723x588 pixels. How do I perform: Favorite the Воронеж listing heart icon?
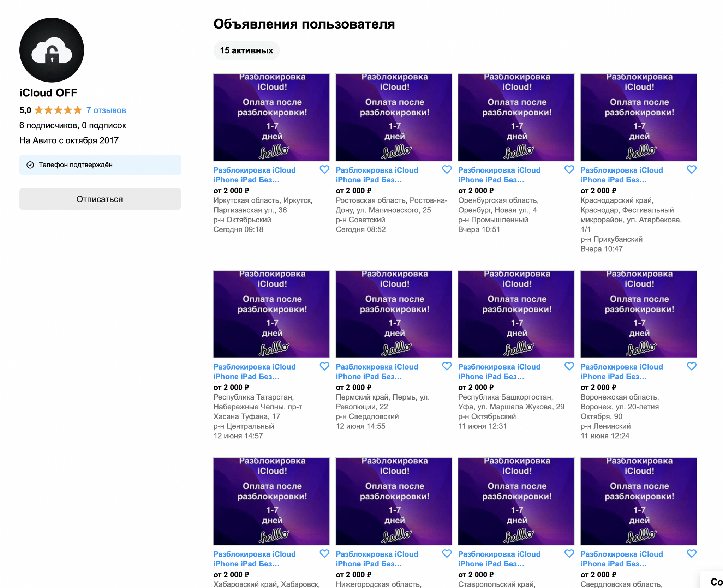coord(692,366)
